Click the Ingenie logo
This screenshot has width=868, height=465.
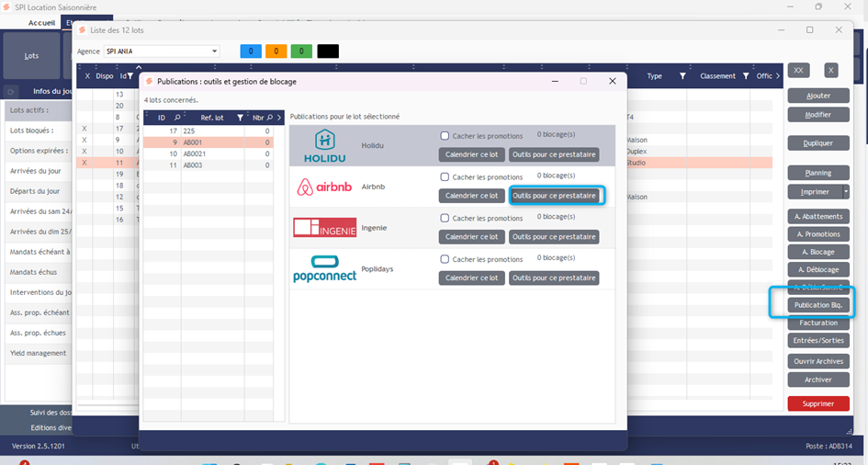tap(324, 227)
